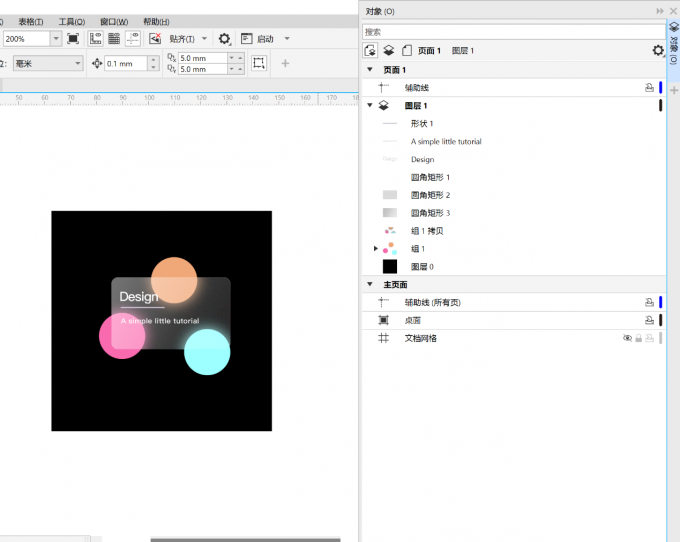Click the layer manager view icon
This screenshot has height=542, width=680.
[388, 50]
